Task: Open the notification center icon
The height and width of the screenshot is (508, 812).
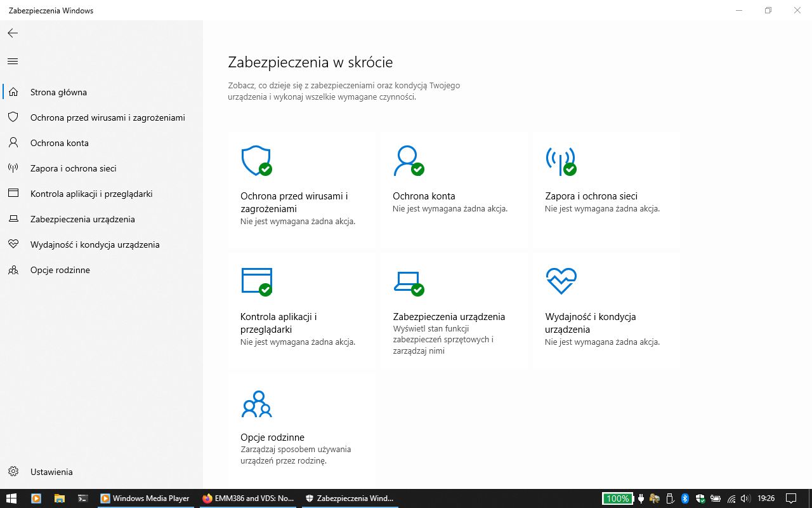Action: (x=791, y=498)
